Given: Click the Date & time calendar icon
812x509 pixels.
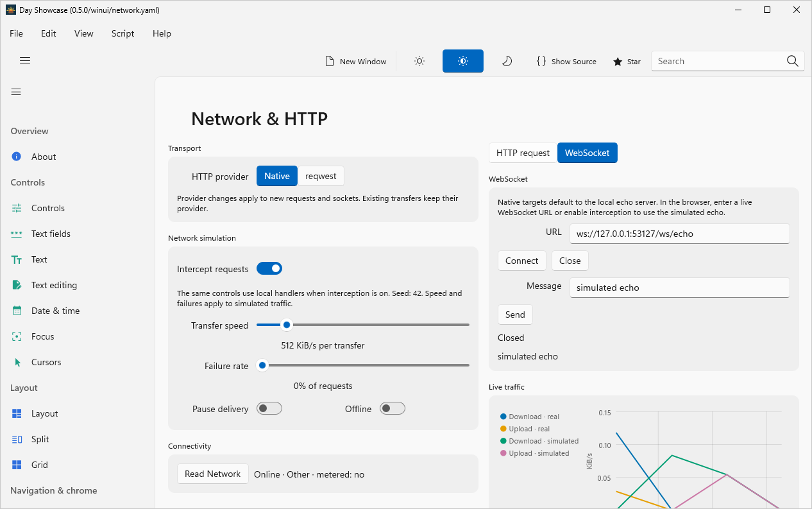Looking at the screenshot, I should click(x=17, y=311).
